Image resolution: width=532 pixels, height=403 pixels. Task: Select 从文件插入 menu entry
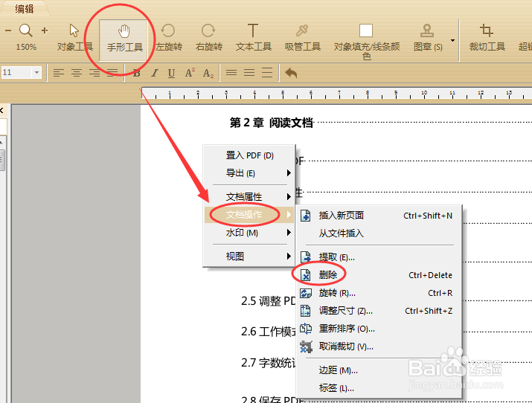[x=379, y=233]
